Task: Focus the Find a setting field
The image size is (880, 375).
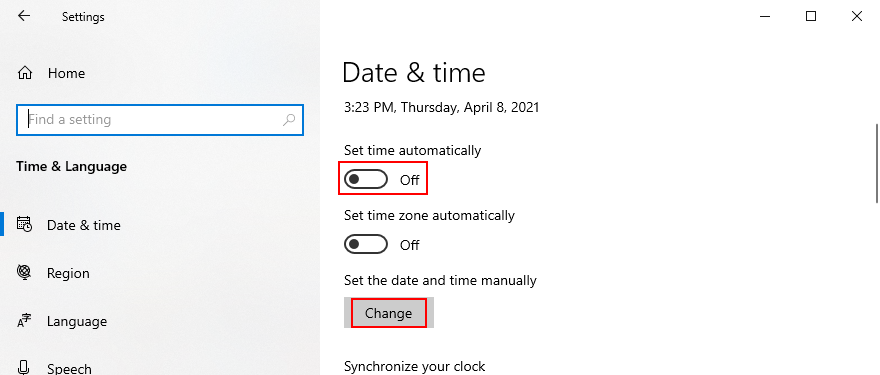Action: click(x=160, y=120)
